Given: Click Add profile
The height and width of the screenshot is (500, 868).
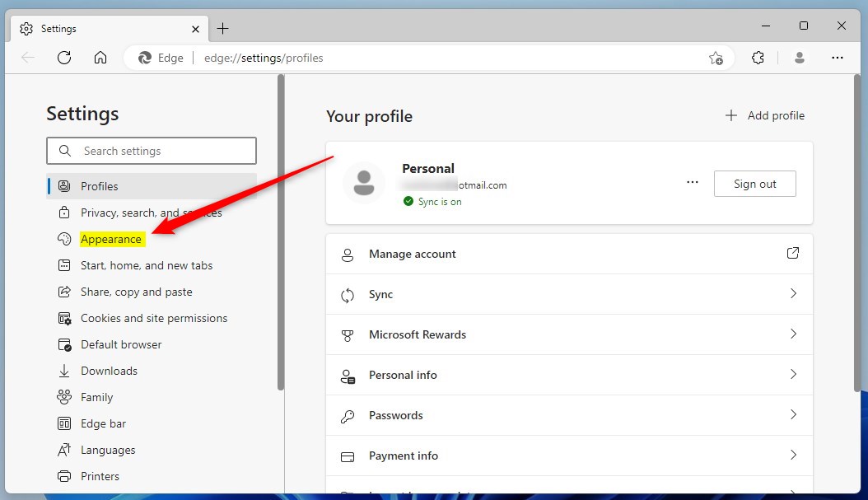Looking at the screenshot, I should (764, 115).
